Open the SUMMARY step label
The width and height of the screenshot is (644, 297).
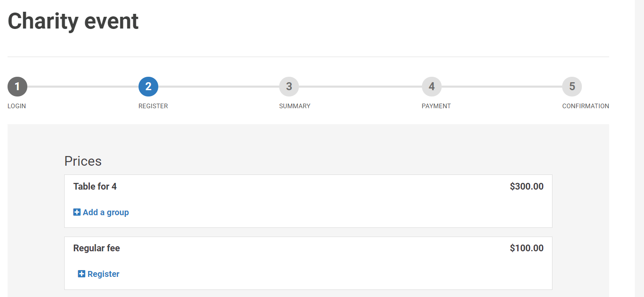295,106
